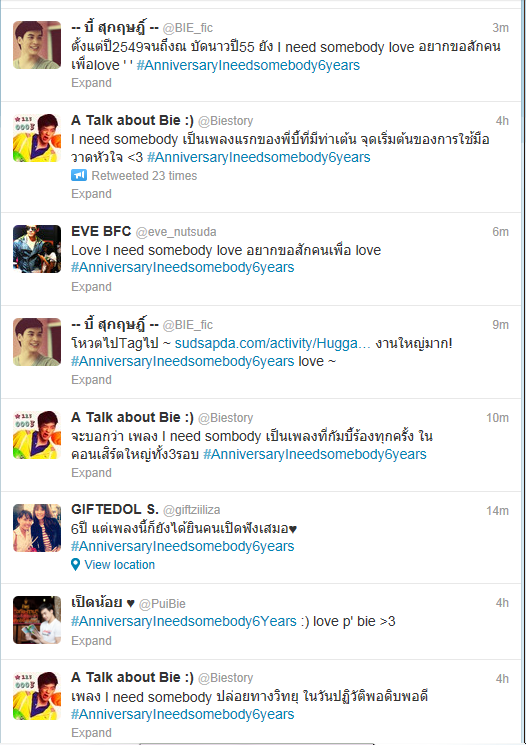The image size is (526, 745).
Task: Open GIFTEDOL S. profile picture
Action: tap(37, 528)
